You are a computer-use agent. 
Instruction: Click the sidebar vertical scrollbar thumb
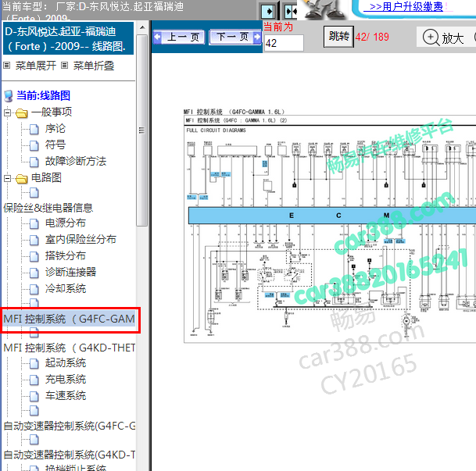pos(141,130)
